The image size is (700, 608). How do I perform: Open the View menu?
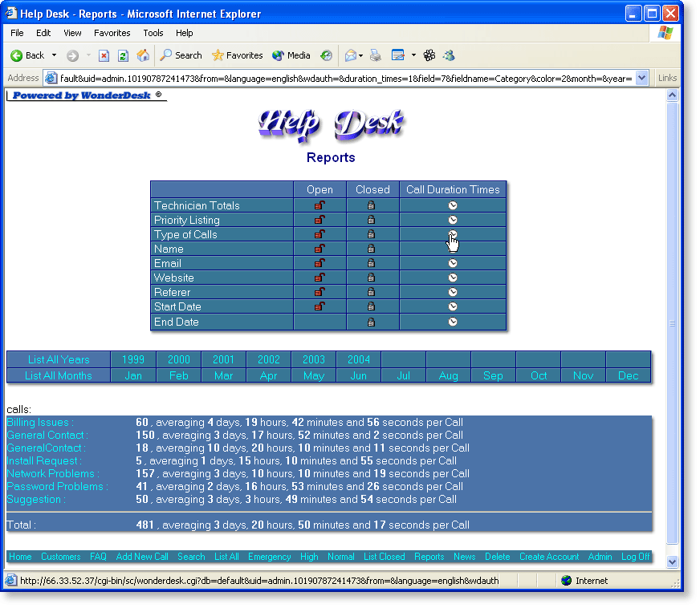tap(72, 33)
